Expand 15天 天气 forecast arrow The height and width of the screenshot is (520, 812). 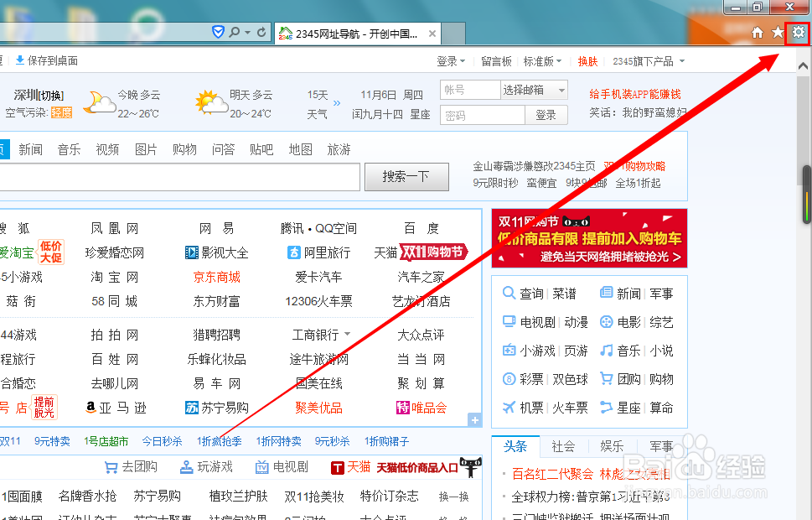tap(337, 103)
